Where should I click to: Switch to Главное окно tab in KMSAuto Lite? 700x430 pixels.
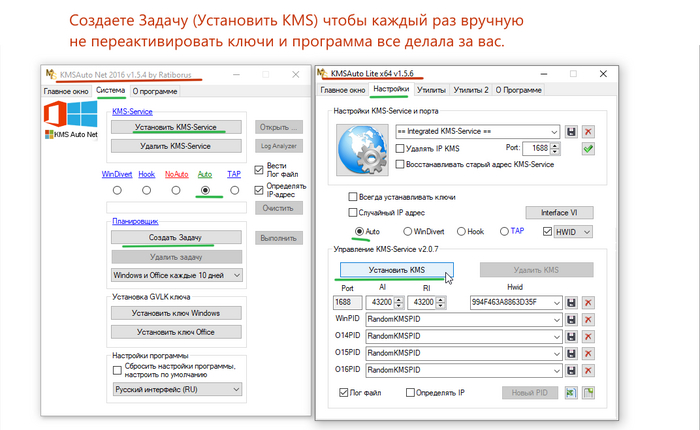[343, 90]
